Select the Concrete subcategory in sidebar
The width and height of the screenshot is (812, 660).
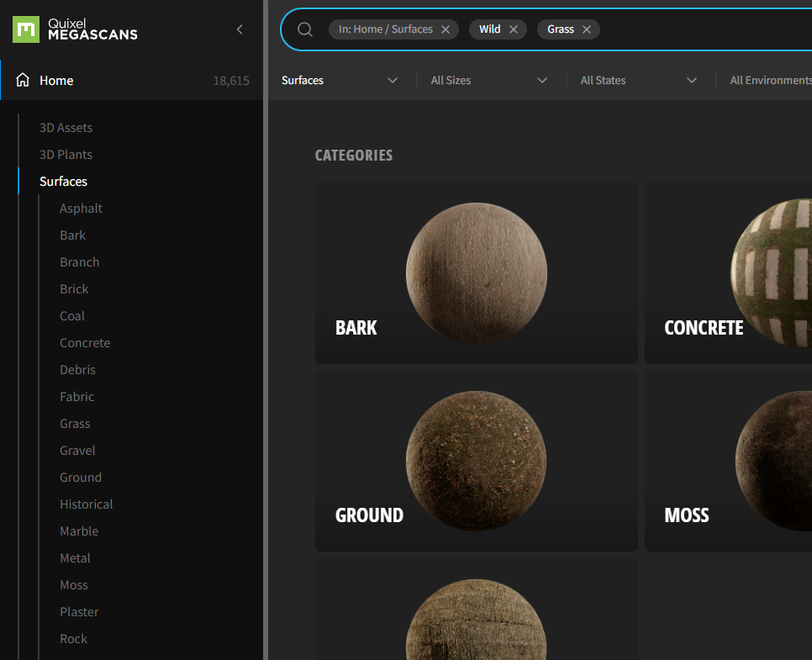[x=85, y=343]
